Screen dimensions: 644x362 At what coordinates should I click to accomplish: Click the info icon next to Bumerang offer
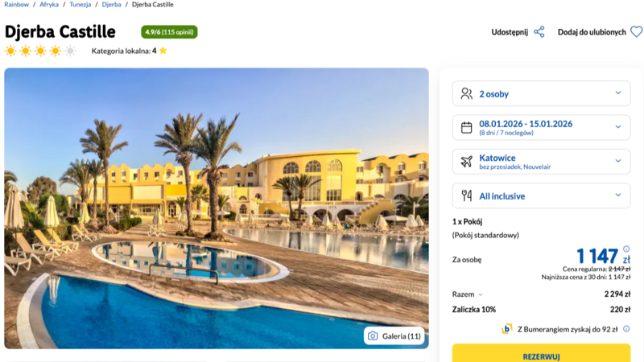[626, 329]
